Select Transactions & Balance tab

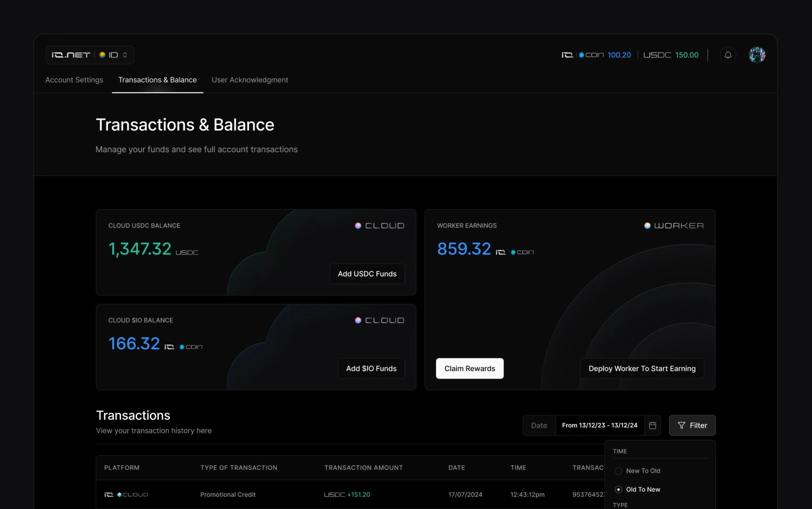[x=157, y=80]
